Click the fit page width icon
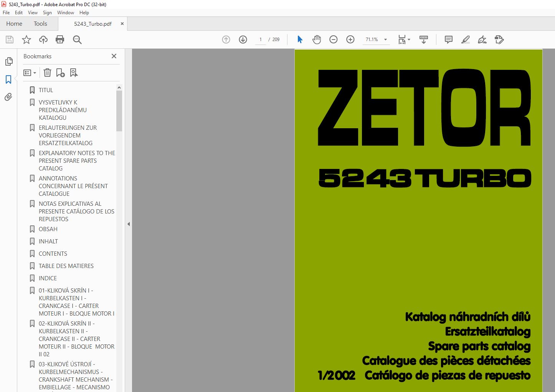 tap(402, 40)
